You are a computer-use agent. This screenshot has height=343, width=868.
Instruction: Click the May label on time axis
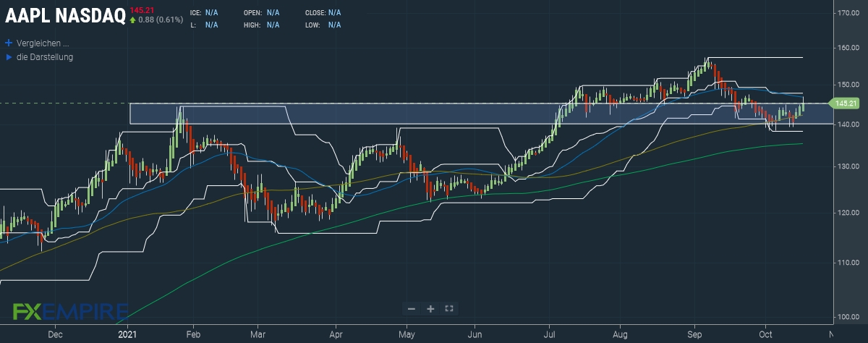[x=406, y=336]
